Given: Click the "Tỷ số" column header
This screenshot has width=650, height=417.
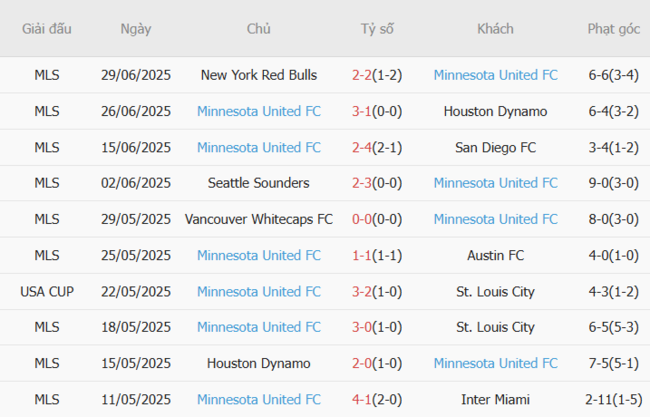Looking at the screenshot, I should tap(377, 29).
